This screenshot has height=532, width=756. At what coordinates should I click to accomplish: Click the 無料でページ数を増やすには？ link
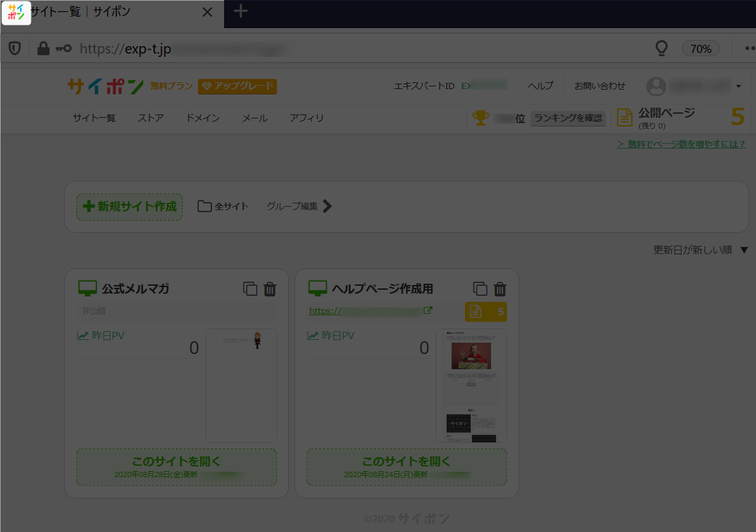[681, 145]
